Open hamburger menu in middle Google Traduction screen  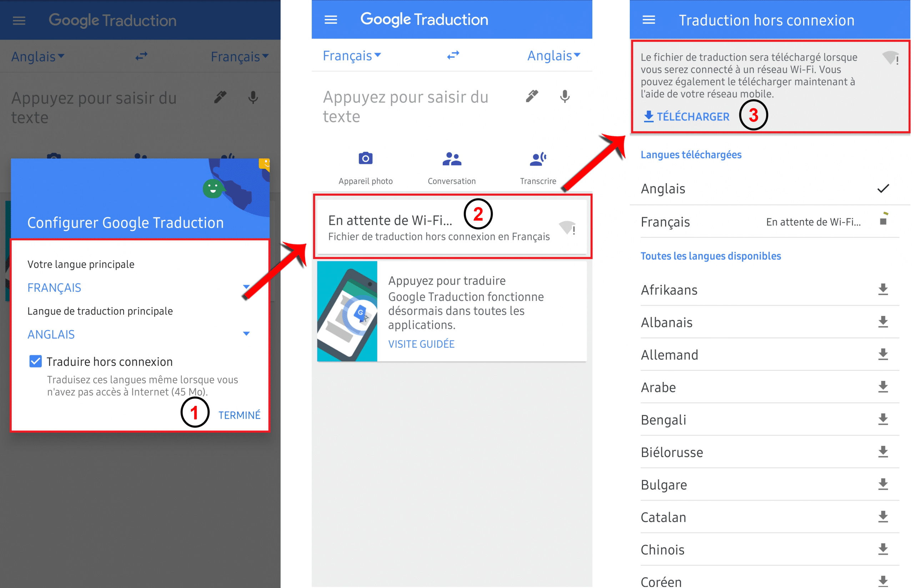point(331,20)
